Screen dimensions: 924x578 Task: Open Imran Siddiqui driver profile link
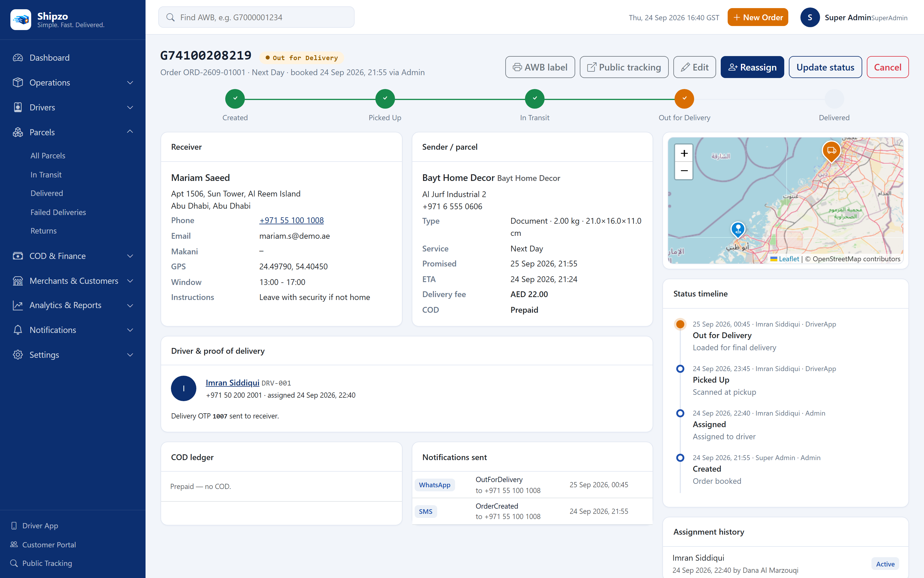pos(232,383)
